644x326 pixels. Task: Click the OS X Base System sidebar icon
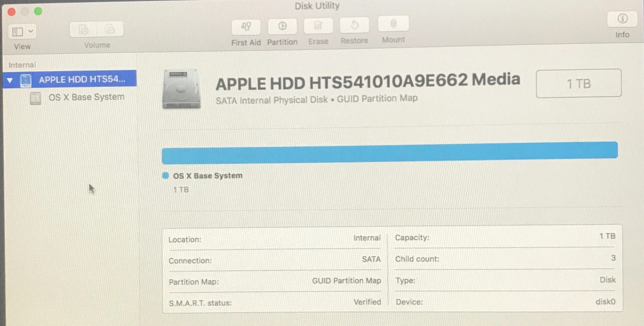pyautogui.click(x=36, y=98)
